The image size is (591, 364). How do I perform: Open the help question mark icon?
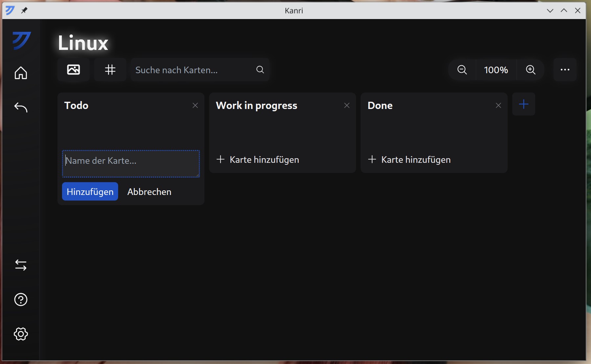coord(21,300)
